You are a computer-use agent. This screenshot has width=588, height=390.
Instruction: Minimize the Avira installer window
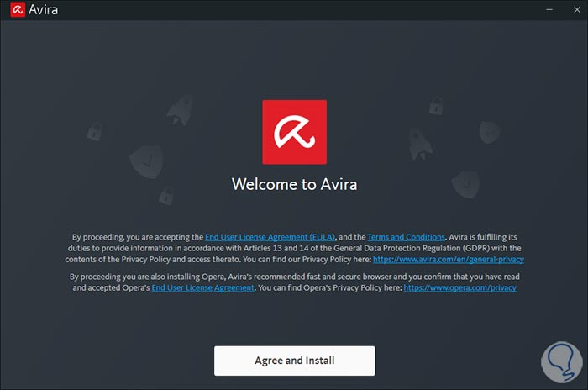tap(549, 10)
